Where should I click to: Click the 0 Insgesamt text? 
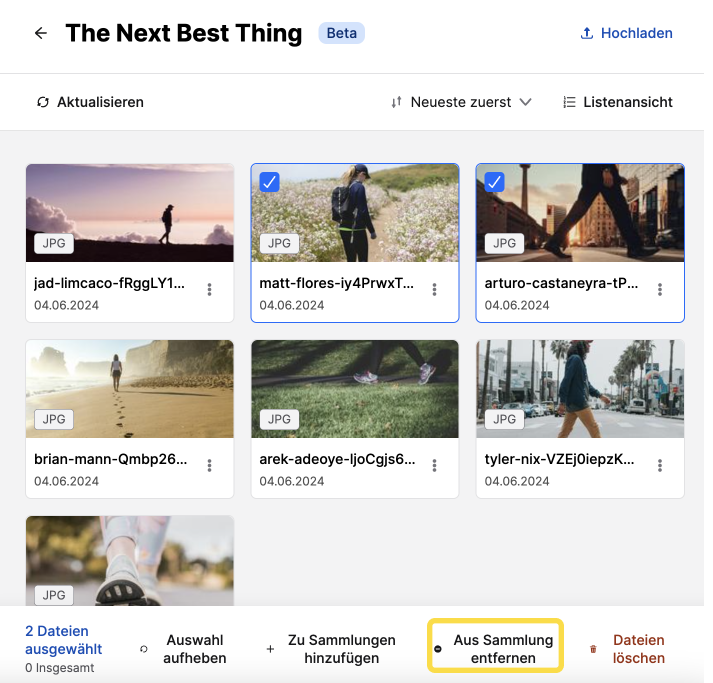click(x=60, y=668)
